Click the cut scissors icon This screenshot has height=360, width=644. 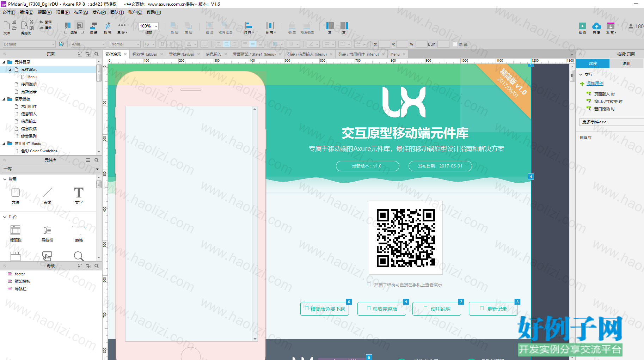tap(32, 22)
